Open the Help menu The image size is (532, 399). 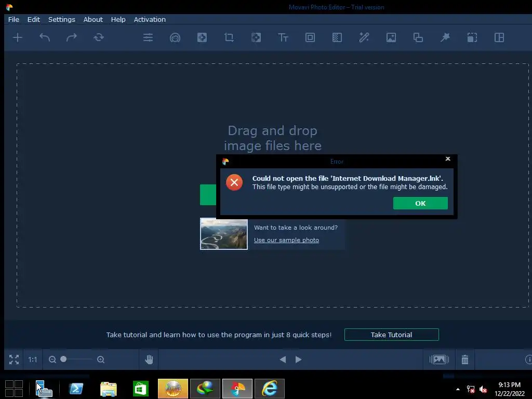coord(118,19)
